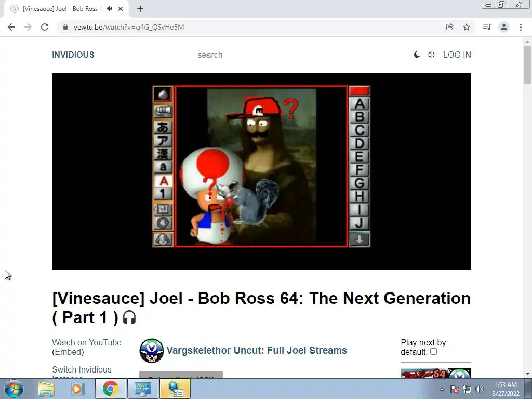
Task: Click the forward navigation arrow
Action: coord(28,27)
